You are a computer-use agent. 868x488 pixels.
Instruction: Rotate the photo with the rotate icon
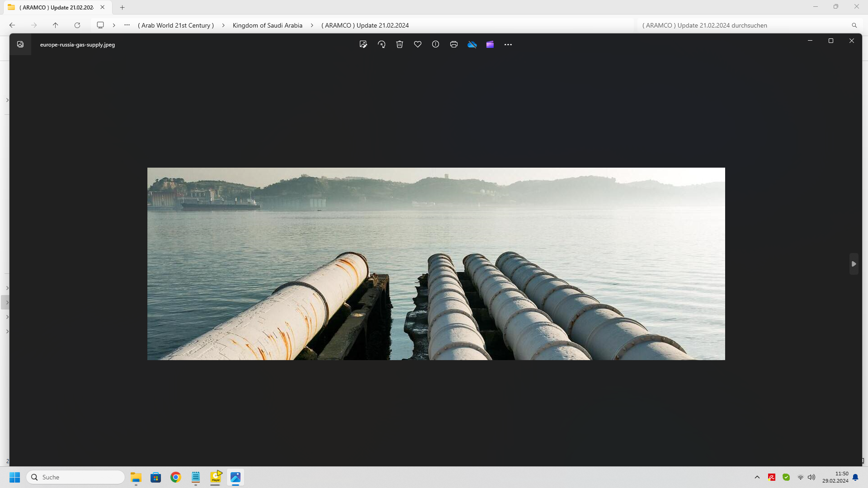[x=382, y=44]
